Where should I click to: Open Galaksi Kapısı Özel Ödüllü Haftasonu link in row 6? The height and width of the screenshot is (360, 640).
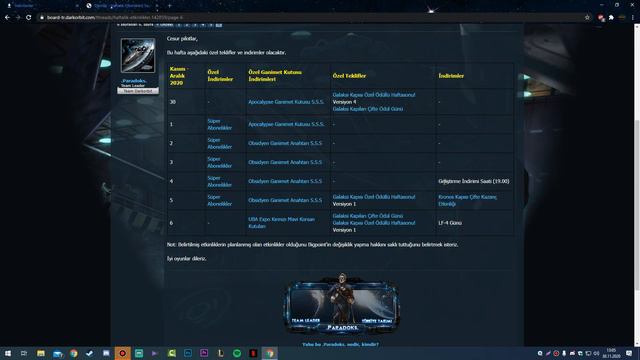(374, 223)
